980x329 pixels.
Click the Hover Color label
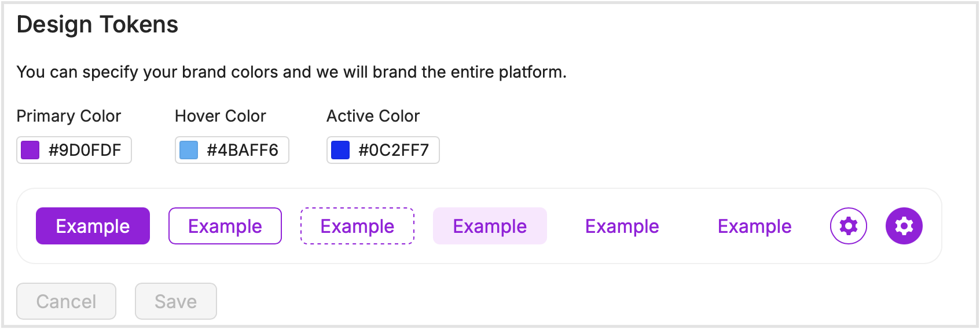[x=221, y=116]
